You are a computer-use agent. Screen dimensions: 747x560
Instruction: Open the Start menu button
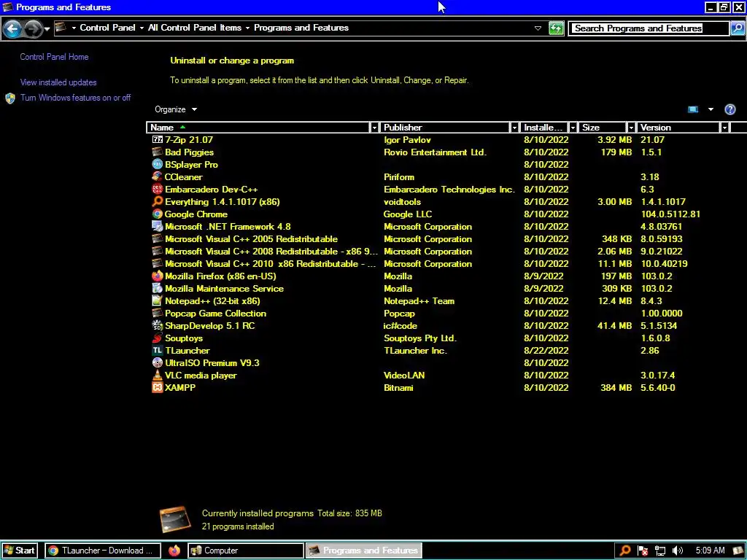point(19,551)
